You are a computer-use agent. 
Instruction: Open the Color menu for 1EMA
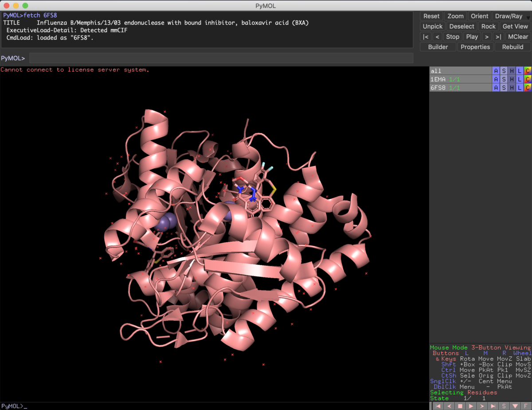click(x=528, y=79)
